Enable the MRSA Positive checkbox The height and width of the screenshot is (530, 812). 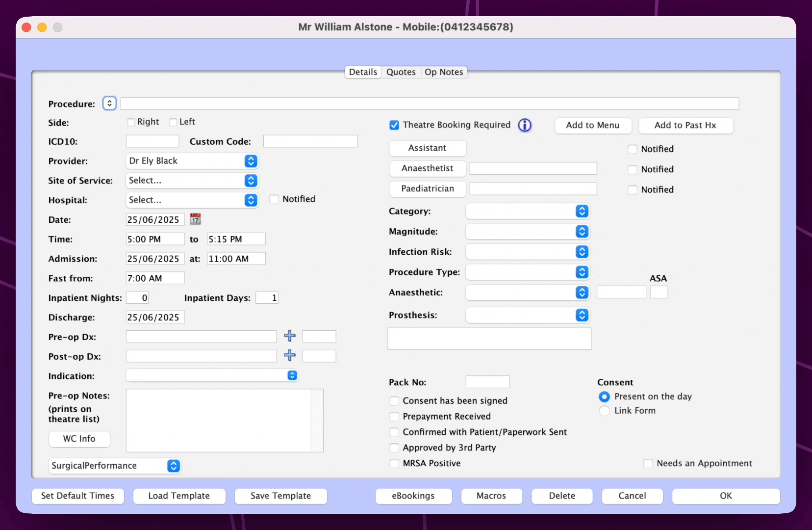(x=394, y=463)
